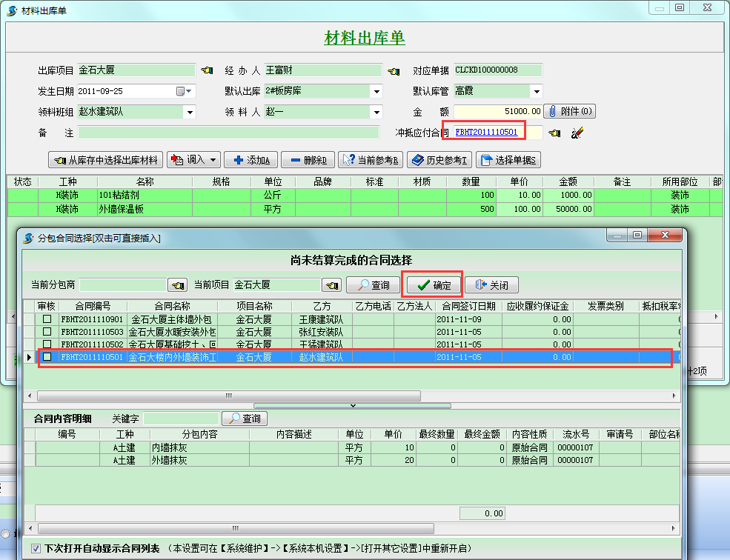Click the clear brush icon beside 冲抵应付合同

pos(577,133)
